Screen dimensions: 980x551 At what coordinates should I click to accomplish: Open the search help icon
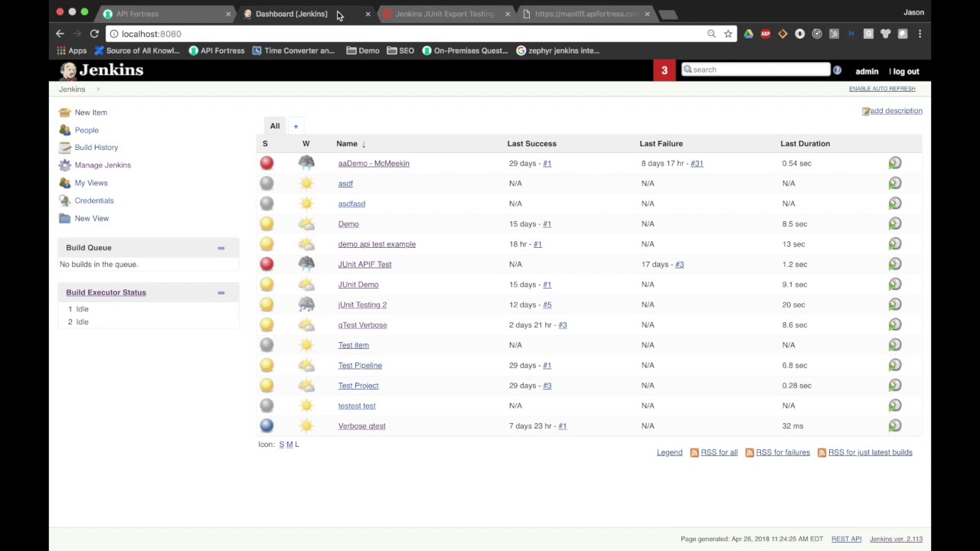click(x=837, y=70)
